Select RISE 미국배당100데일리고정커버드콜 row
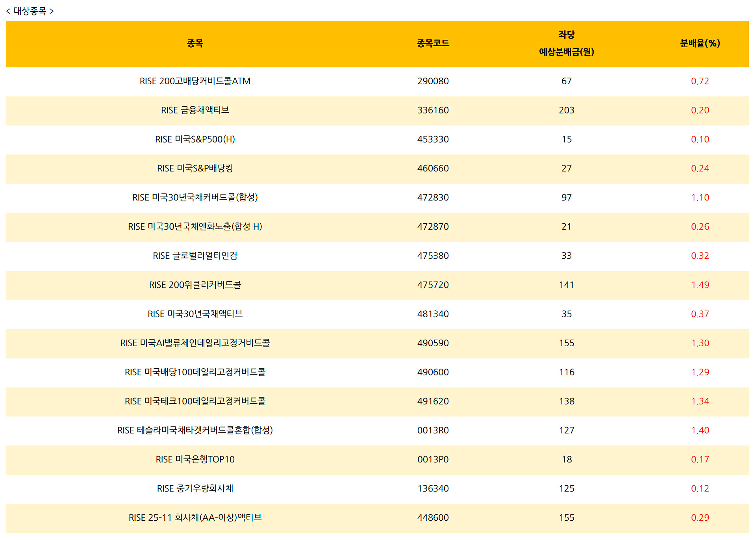The height and width of the screenshot is (540, 756). click(x=195, y=372)
